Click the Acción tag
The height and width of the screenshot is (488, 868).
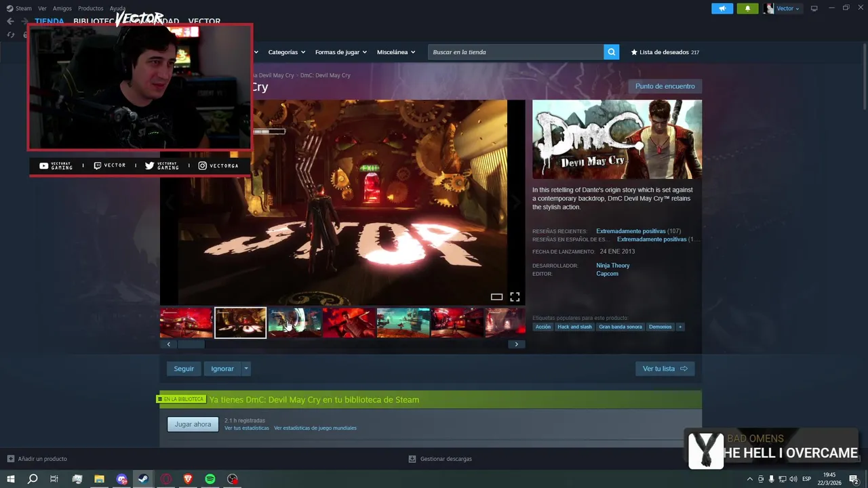coord(543,327)
